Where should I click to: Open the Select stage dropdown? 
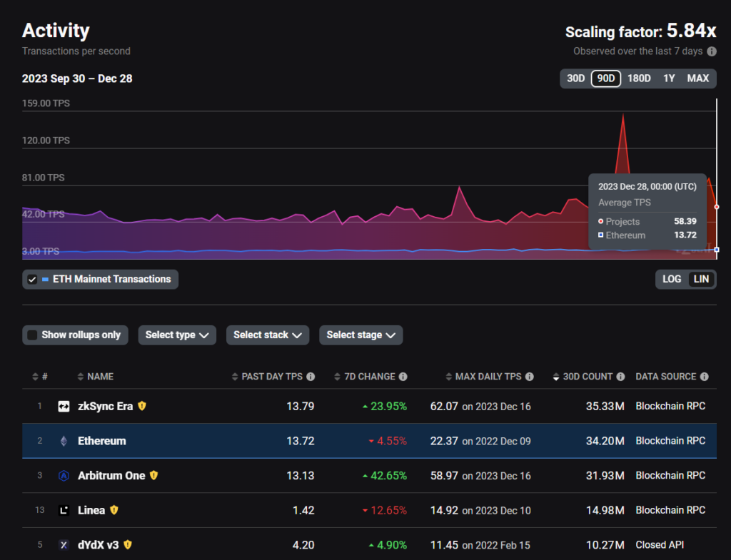(361, 335)
